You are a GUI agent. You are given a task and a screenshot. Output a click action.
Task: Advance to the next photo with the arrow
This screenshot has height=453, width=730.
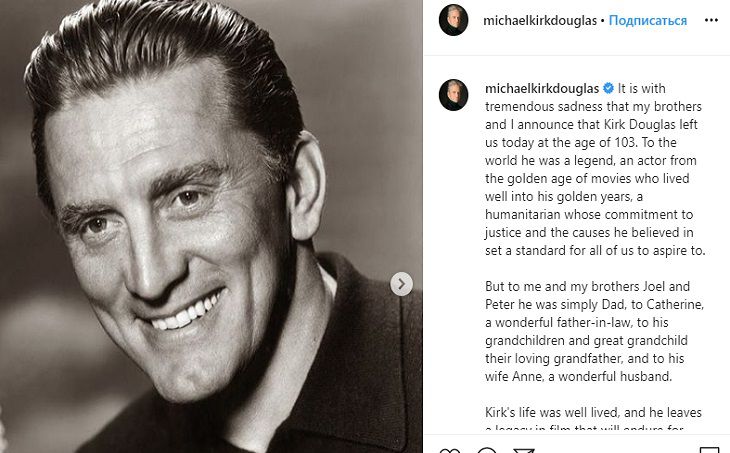[x=401, y=284]
